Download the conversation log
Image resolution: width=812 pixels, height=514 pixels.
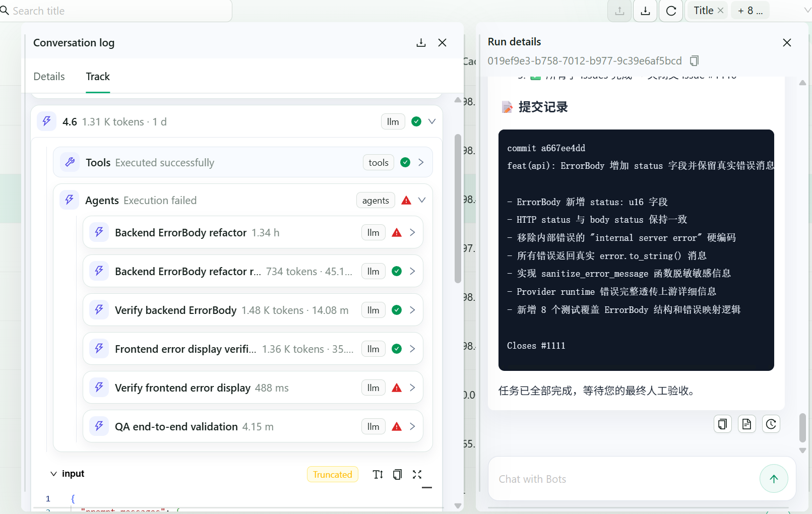pos(421,43)
